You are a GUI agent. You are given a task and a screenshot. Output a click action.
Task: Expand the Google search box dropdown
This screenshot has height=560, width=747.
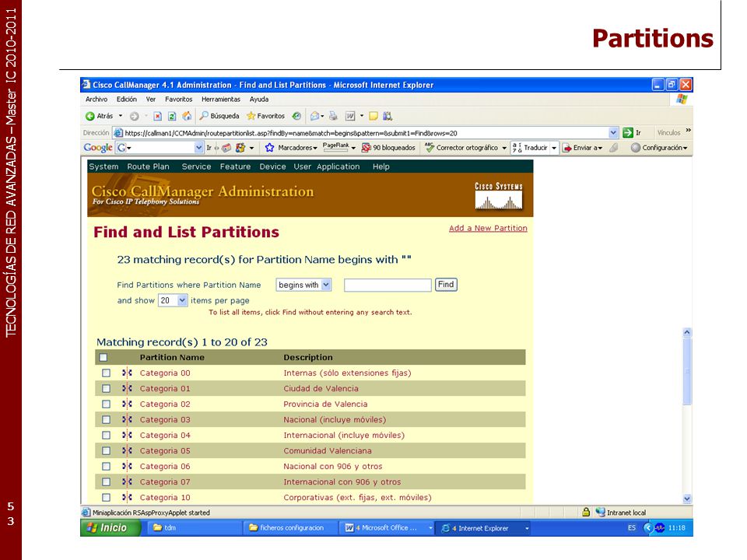[199, 148]
